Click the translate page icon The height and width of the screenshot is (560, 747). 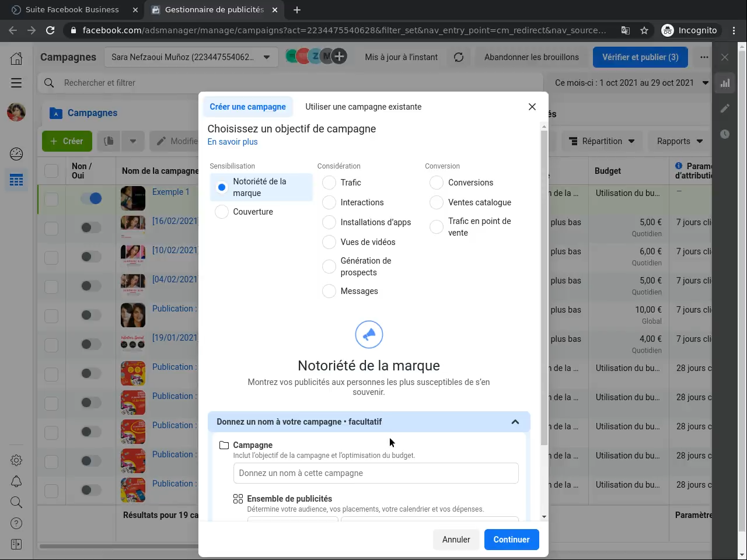click(x=625, y=30)
